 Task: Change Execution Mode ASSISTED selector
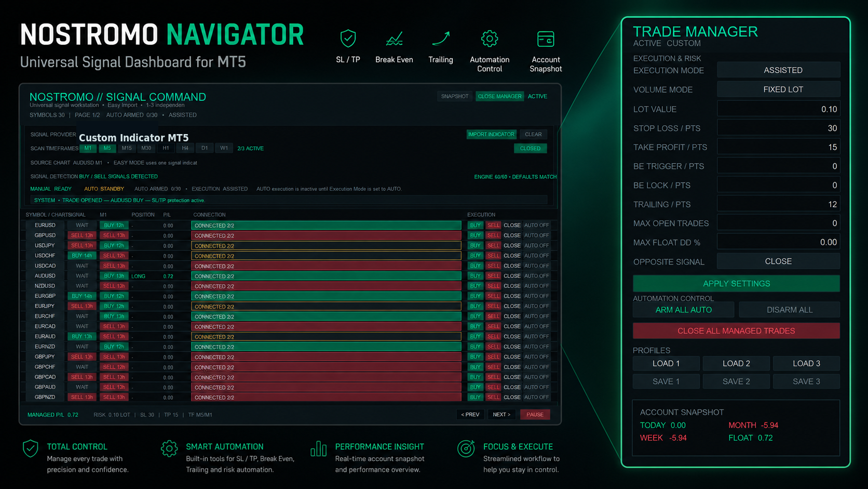tap(778, 70)
